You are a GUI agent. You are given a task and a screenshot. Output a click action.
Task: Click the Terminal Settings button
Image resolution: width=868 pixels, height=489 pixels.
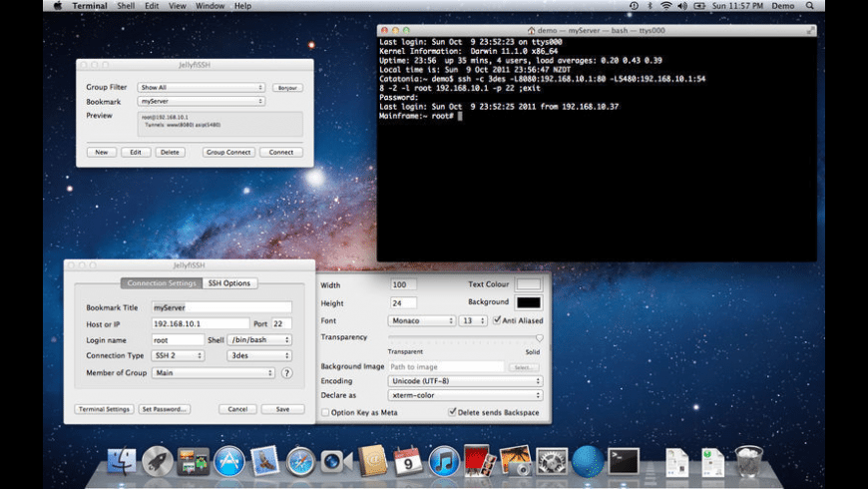[104, 409]
